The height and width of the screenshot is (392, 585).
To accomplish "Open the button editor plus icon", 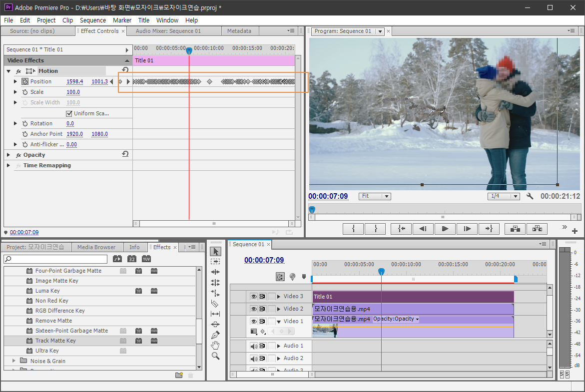I will coord(575,231).
